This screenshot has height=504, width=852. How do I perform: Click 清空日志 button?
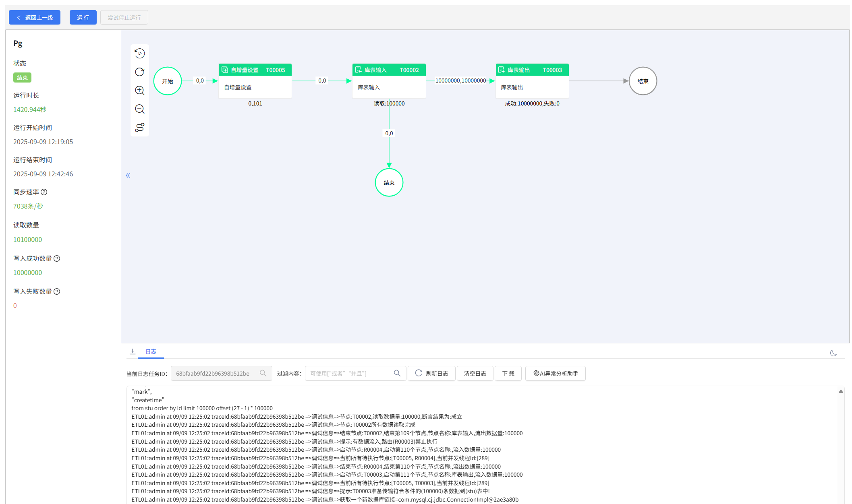(475, 373)
